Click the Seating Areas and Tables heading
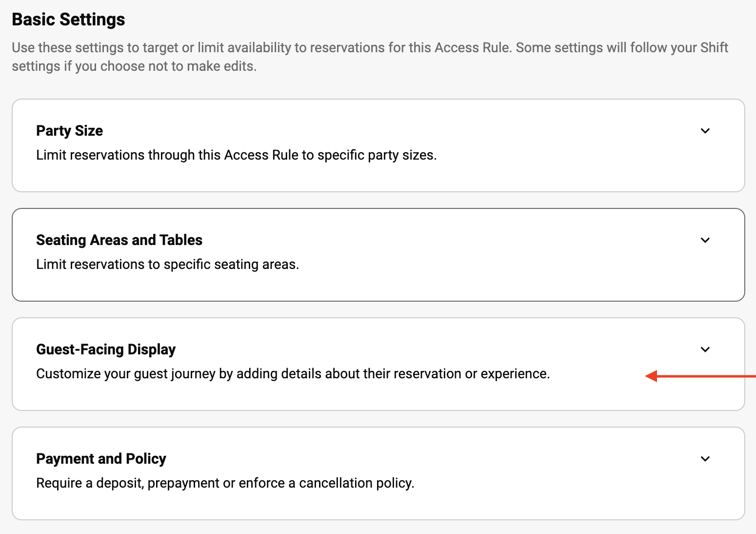This screenshot has width=756, height=534. click(119, 240)
